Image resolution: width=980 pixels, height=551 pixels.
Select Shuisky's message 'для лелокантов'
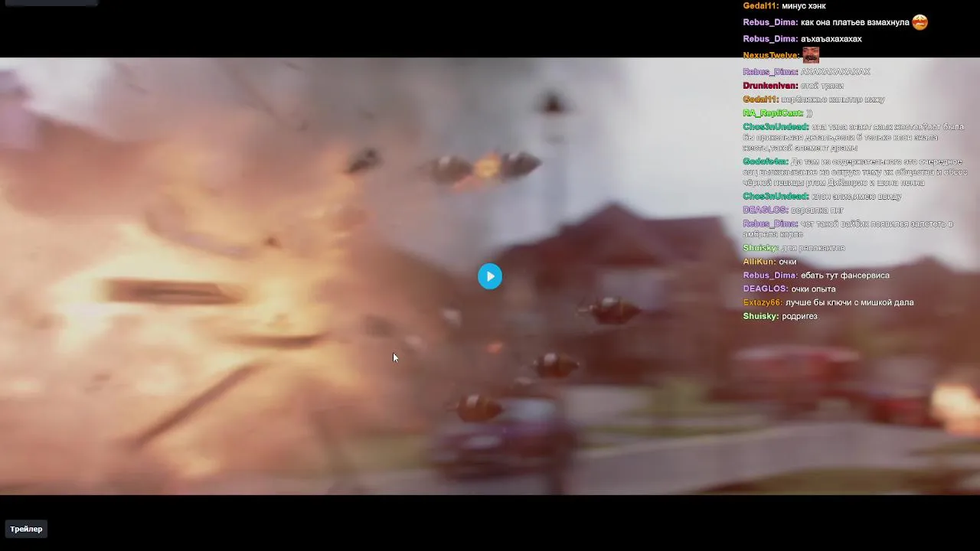pyautogui.click(x=813, y=248)
